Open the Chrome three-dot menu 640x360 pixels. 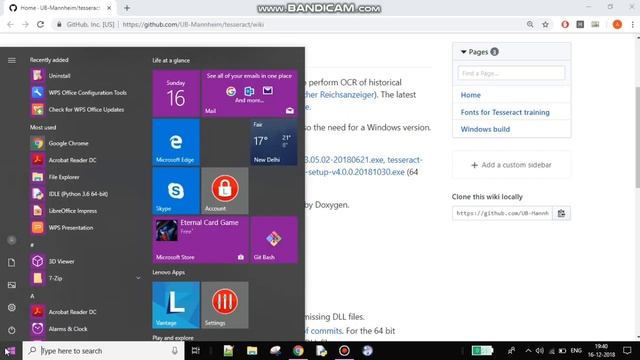[x=633, y=24]
